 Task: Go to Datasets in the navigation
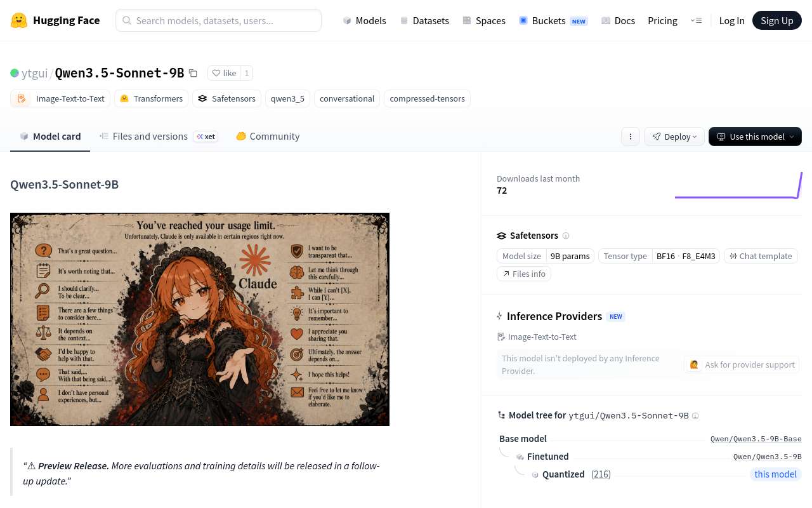[424, 20]
